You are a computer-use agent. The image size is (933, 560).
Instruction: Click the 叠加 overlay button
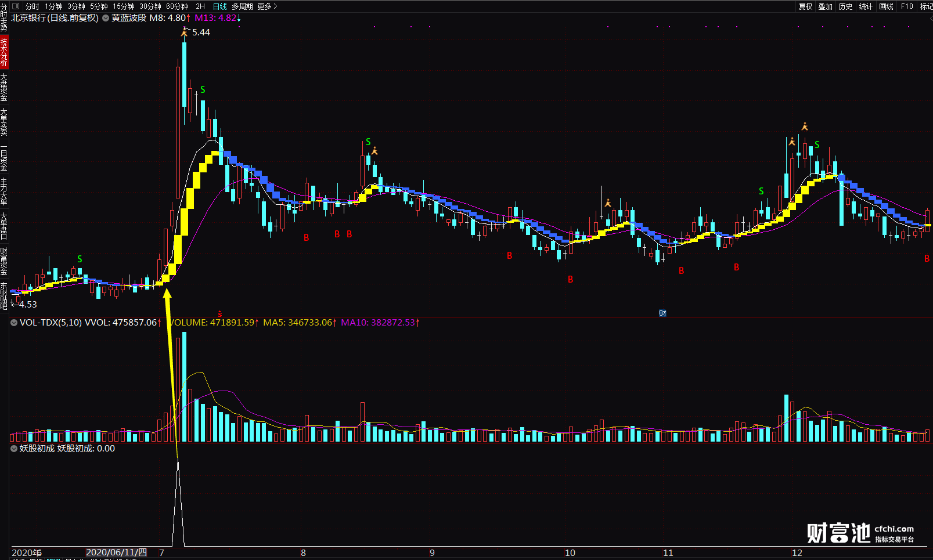(x=826, y=6)
